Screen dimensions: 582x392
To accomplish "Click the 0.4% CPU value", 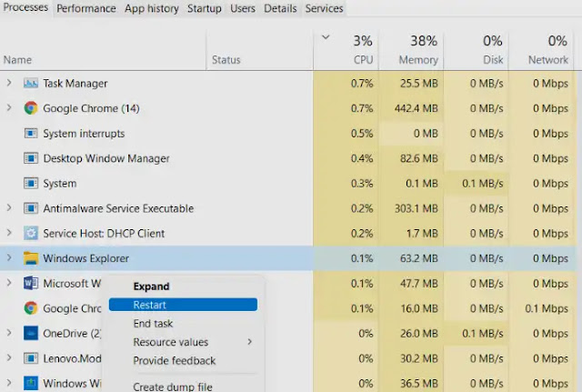I will [x=362, y=158].
